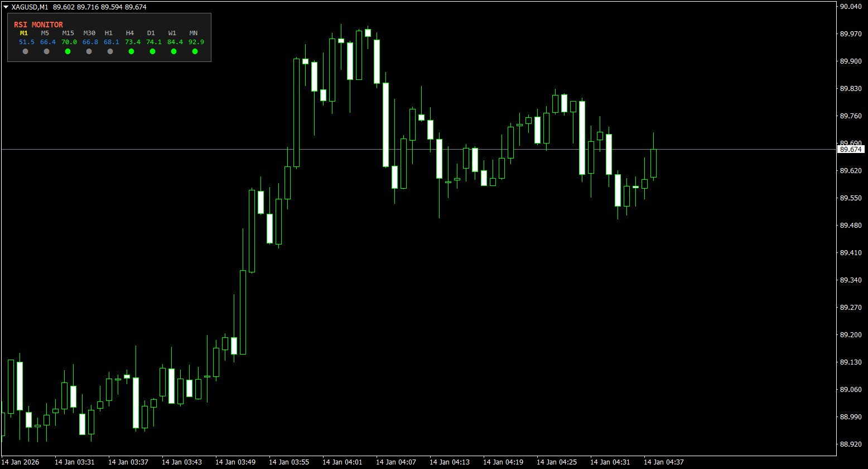Screen dimensions: 868x469
Task: Toggle the H1 gray status indicator
Action: pyautogui.click(x=109, y=51)
